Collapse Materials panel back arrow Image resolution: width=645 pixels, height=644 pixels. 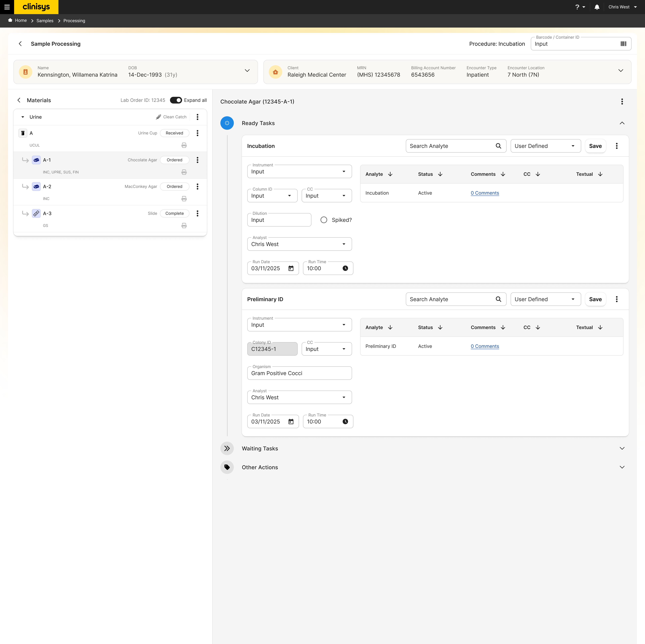[19, 100]
